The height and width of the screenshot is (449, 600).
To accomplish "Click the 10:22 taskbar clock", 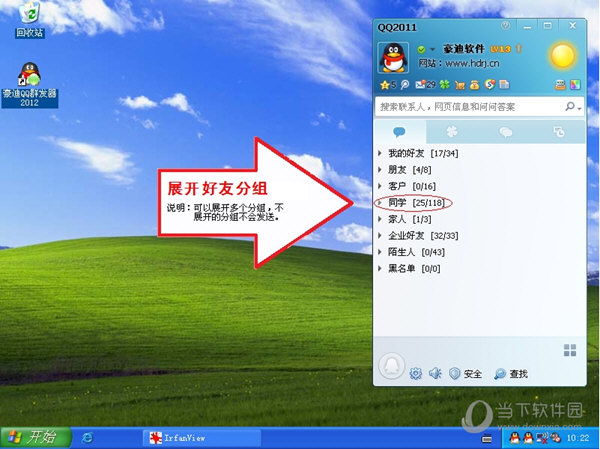I will pyautogui.click(x=578, y=438).
